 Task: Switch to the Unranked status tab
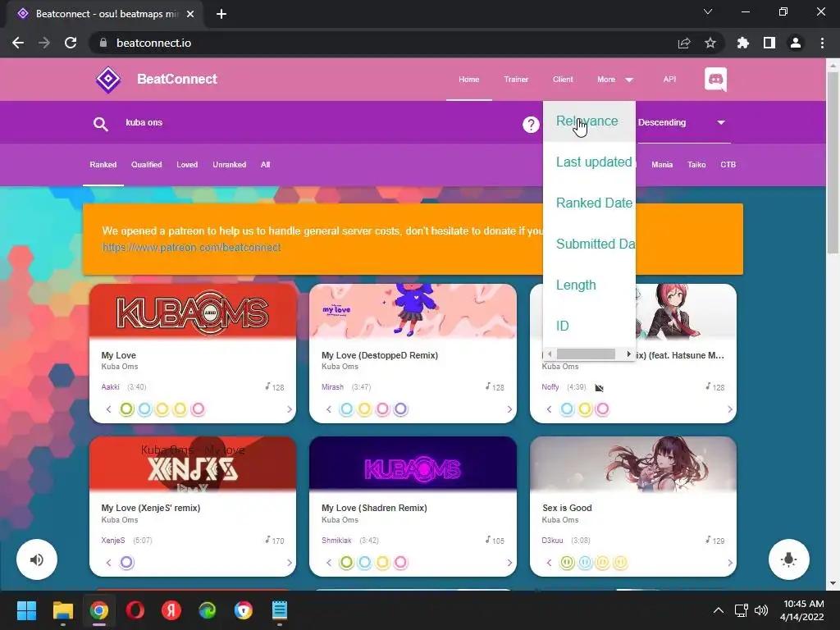pyautogui.click(x=230, y=165)
